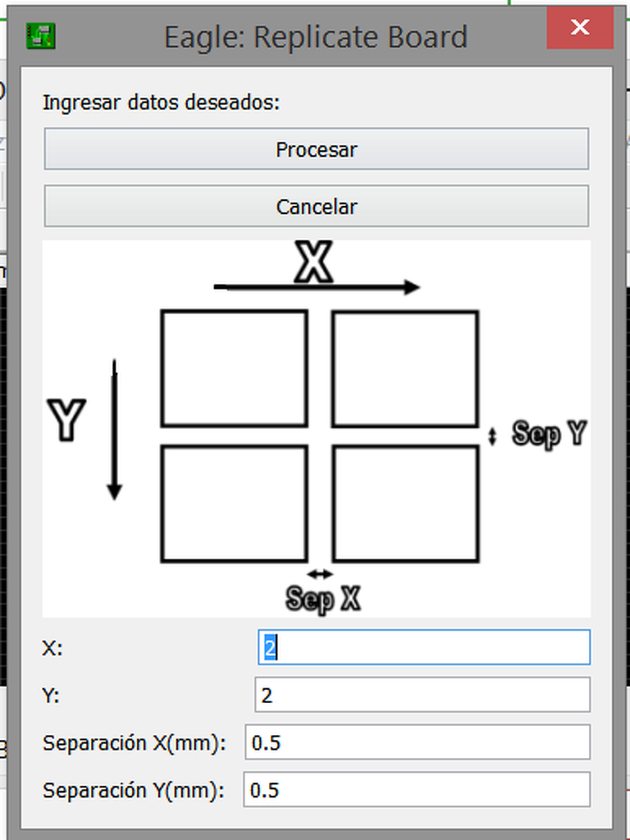Close the Replicate Board dialog
Viewport: 630px width, 840px height.
coord(580,28)
